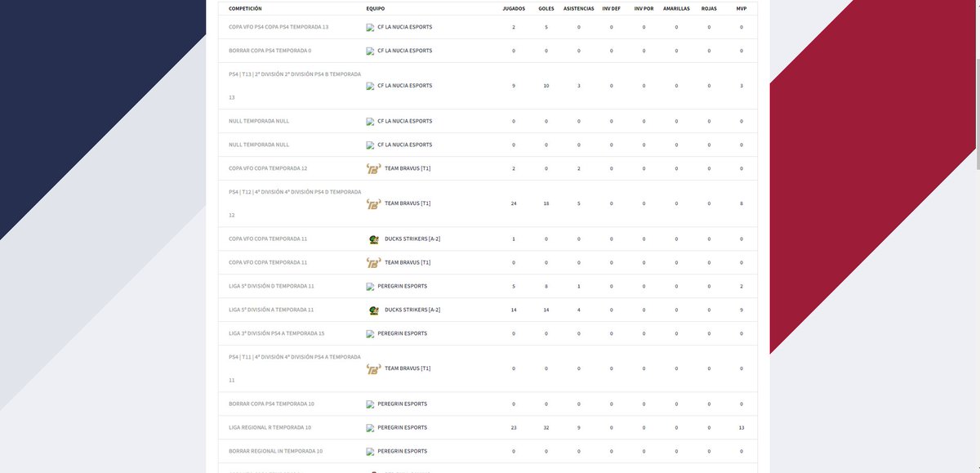The width and height of the screenshot is (980, 473).
Task: Select PEREGRIN ESPORTS in Liga 5ª División D row
Action: coord(402,286)
